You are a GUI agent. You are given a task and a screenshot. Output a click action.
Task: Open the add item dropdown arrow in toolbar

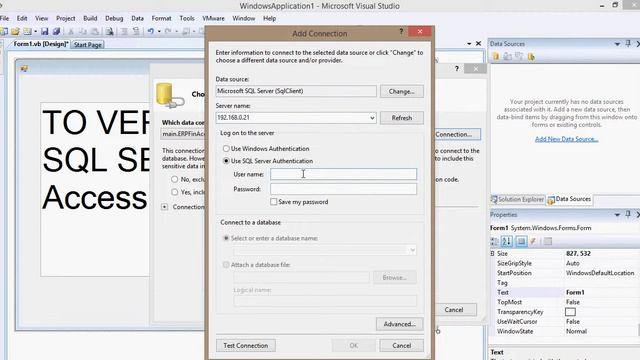click(x=36, y=31)
